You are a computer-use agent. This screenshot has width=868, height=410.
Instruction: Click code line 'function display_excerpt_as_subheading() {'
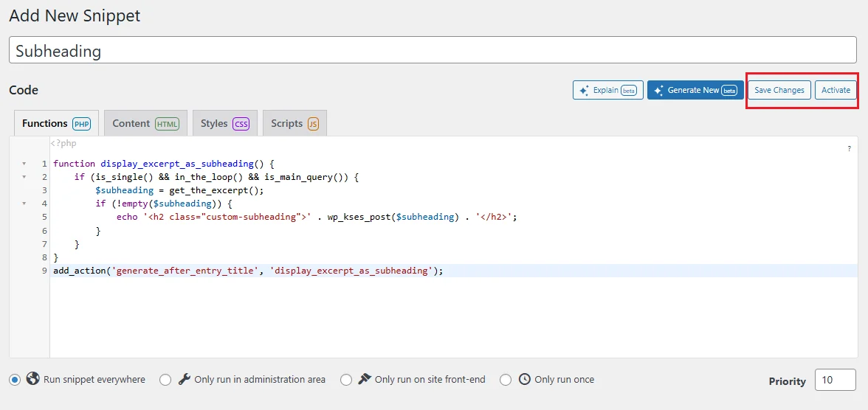point(164,164)
